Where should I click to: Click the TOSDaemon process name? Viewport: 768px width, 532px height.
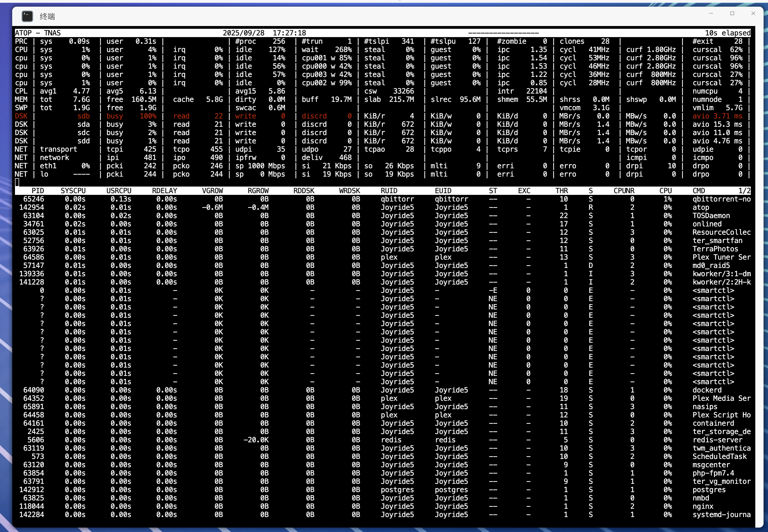(x=711, y=216)
